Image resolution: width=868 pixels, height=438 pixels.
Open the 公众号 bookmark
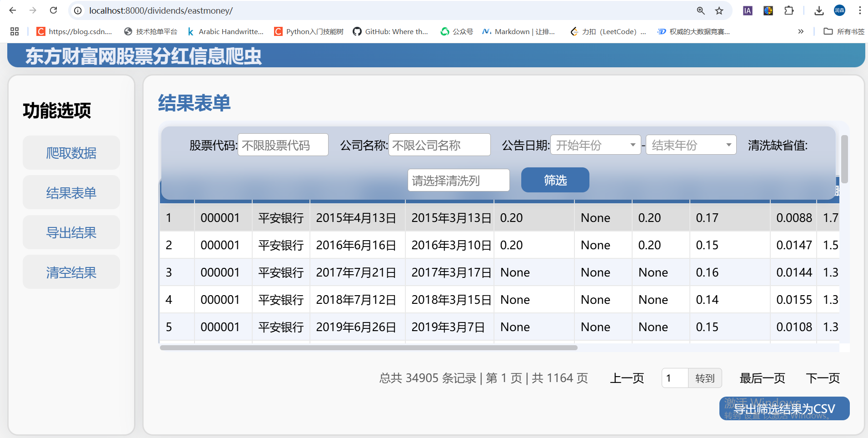[457, 31]
